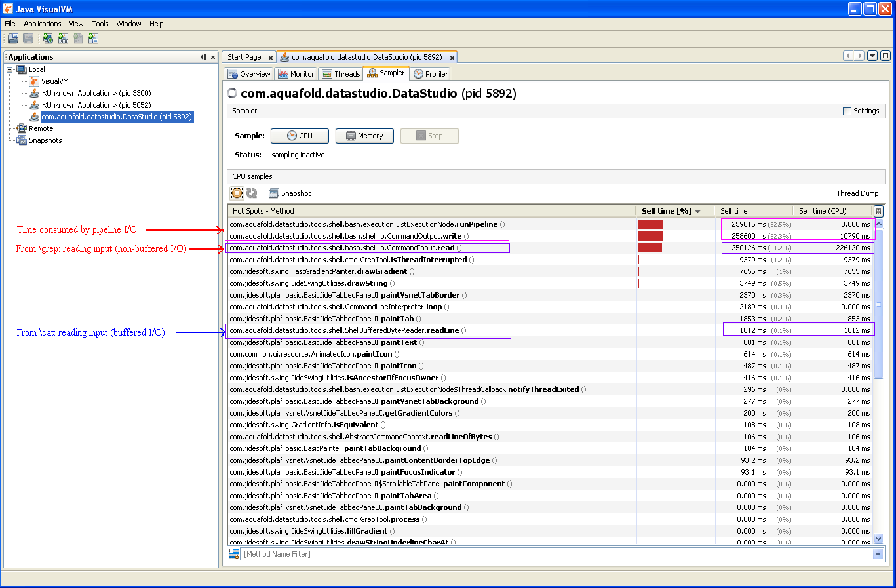896x588 pixels.
Task: Start CPU sampling with the CPU button
Action: pos(300,136)
